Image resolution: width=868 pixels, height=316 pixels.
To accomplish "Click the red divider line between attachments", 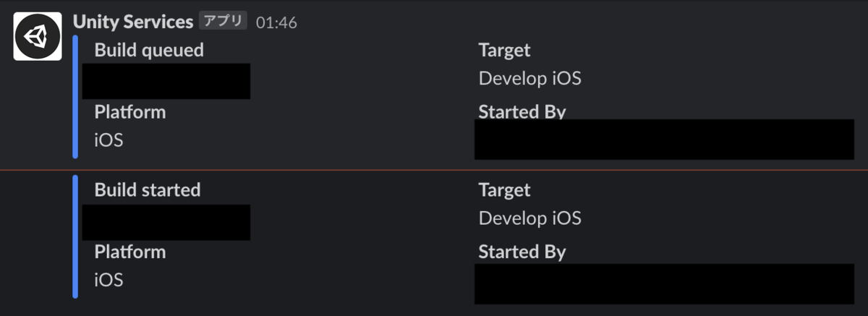I will coord(434,170).
